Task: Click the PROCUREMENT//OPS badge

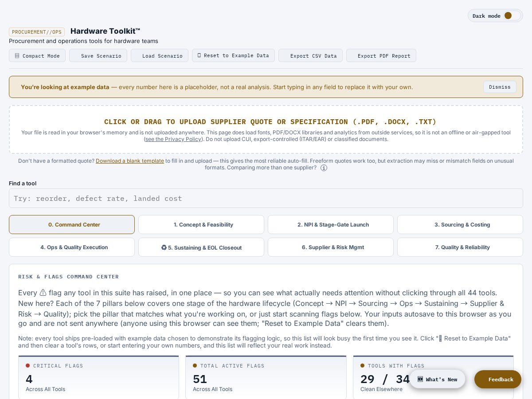Action: (37, 32)
